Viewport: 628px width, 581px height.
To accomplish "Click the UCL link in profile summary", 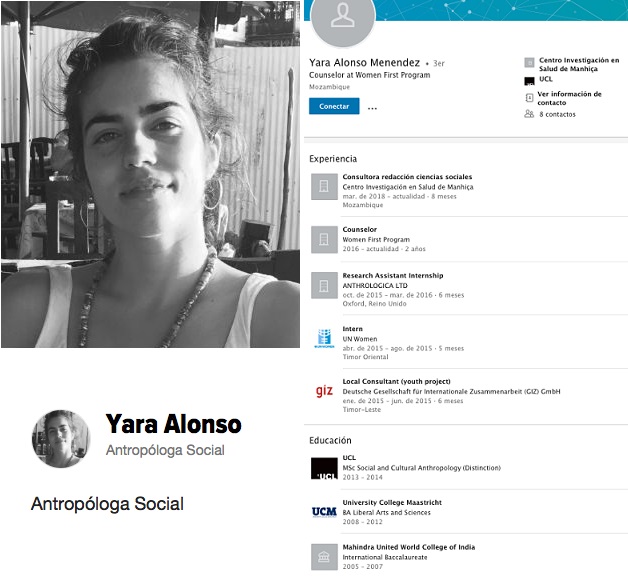I will pyautogui.click(x=545, y=79).
